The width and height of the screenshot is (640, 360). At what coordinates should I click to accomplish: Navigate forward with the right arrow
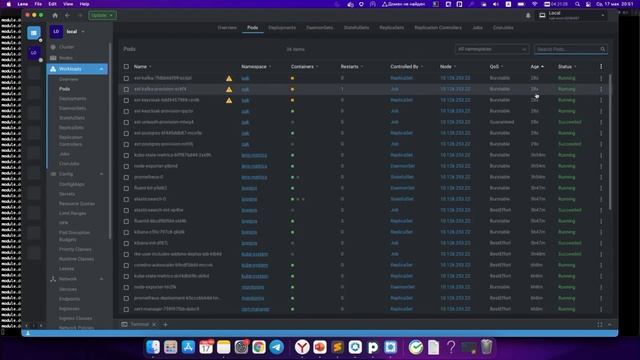(x=80, y=15)
